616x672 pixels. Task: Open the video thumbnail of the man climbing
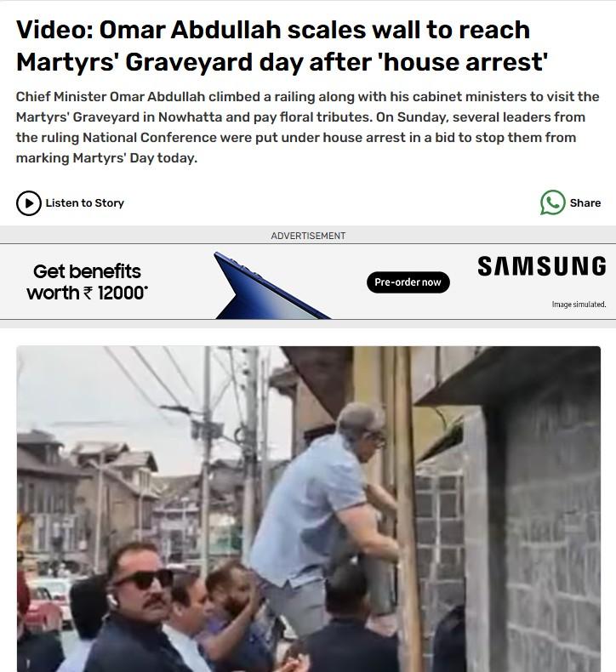click(308, 509)
